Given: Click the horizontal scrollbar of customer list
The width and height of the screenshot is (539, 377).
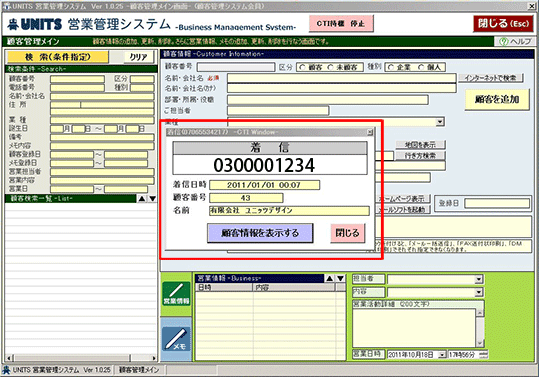Looking at the screenshot, I should tap(81, 358).
